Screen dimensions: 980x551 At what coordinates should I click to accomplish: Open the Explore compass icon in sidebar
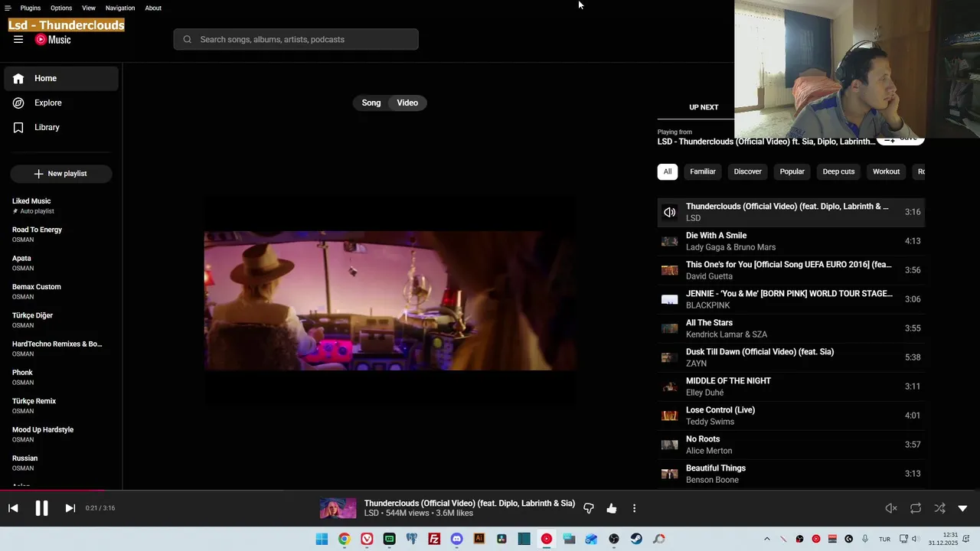click(x=18, y=103)
